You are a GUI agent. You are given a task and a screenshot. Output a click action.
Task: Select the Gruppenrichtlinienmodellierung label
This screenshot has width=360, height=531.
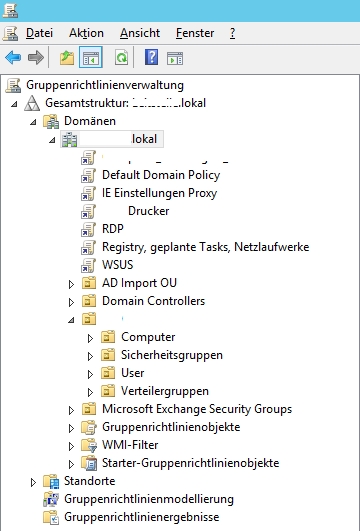149,499
